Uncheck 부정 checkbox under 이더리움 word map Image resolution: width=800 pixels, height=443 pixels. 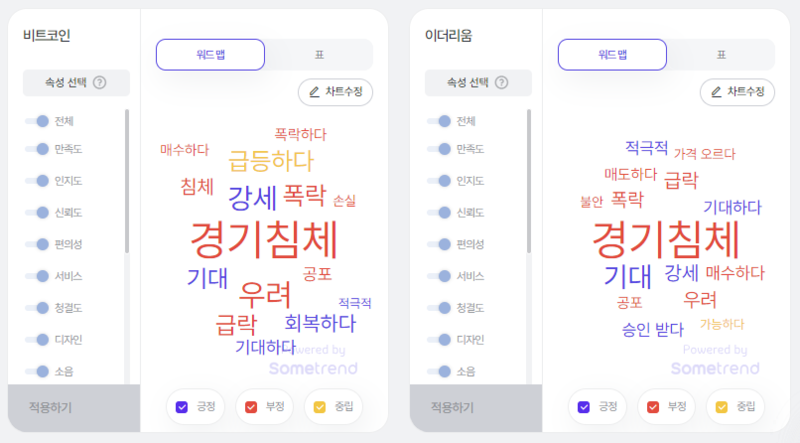click(653, 407)
